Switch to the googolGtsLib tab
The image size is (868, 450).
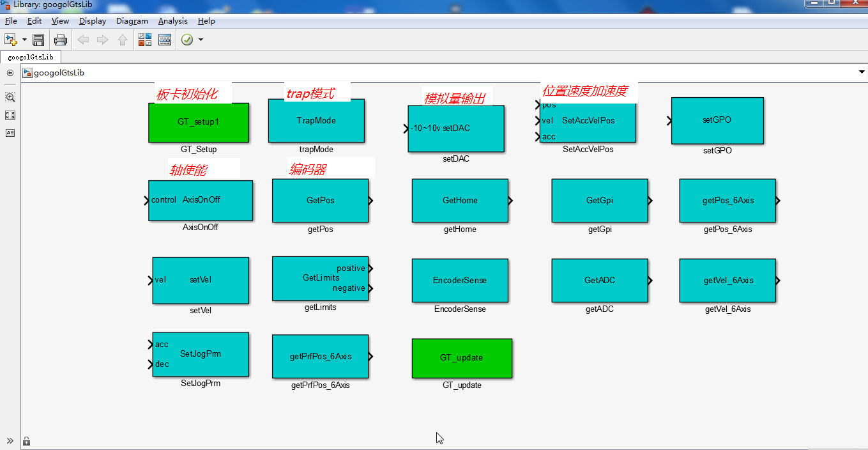31,57
